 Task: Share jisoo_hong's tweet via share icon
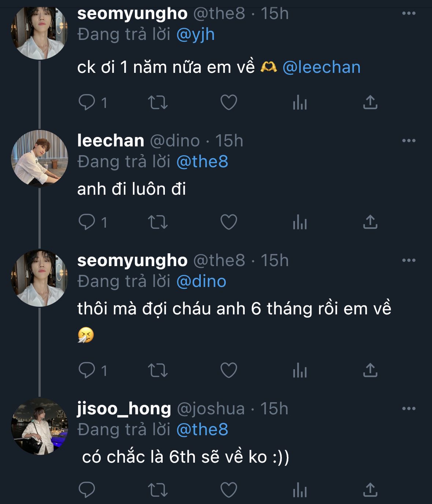[370, 490]
